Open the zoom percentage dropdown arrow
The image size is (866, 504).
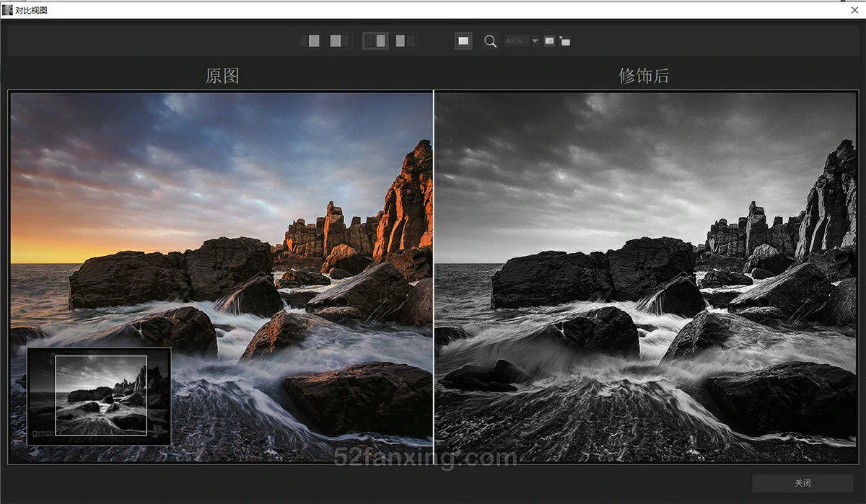pos(535,41)
